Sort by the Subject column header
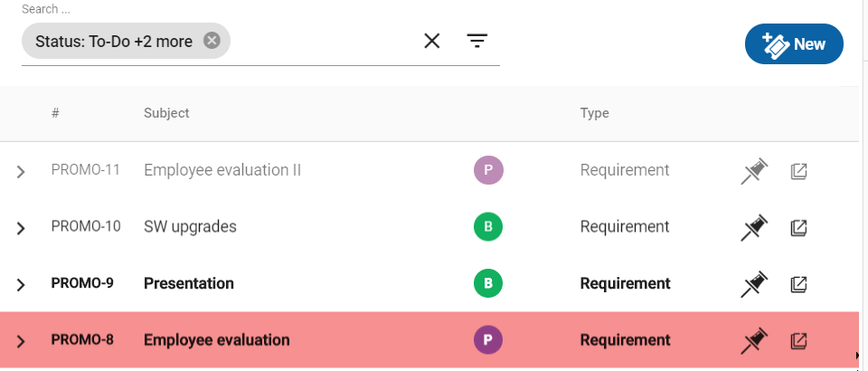868x371 pixels. 166,113
